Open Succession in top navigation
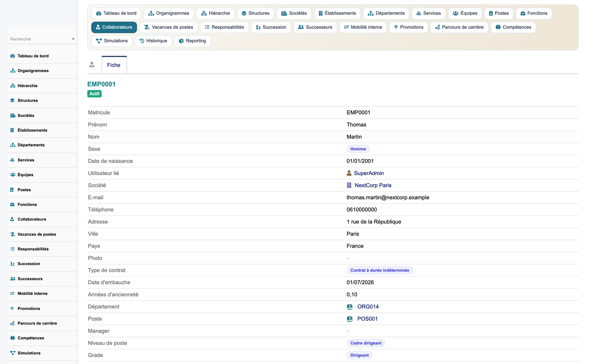The height and width of the screenshot is (364, 589). click(271, 27)
